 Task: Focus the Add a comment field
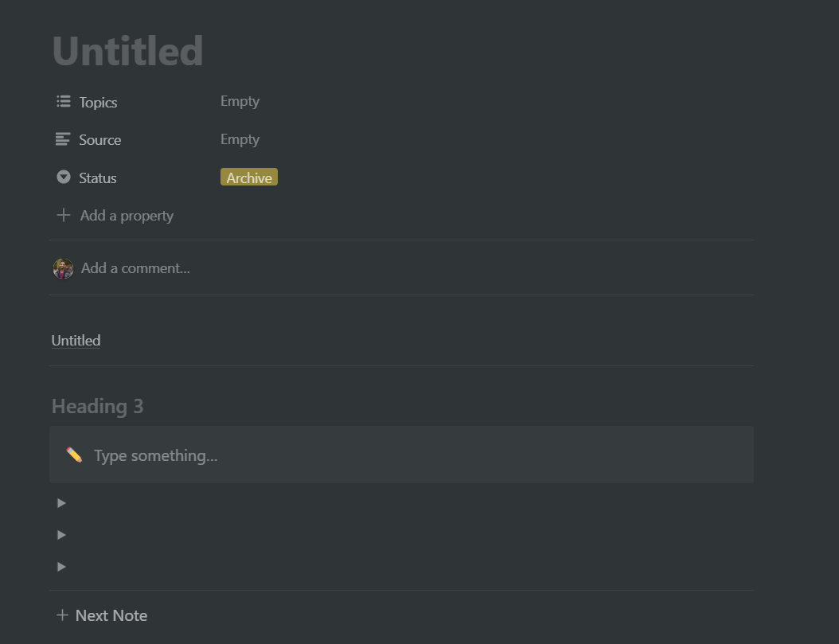click(135, 268)
